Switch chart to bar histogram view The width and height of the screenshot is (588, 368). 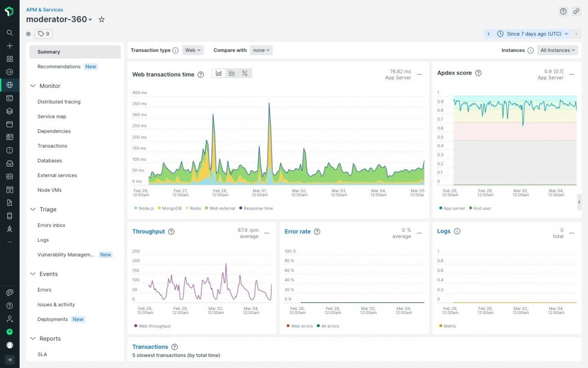click(x=232, y=73)
